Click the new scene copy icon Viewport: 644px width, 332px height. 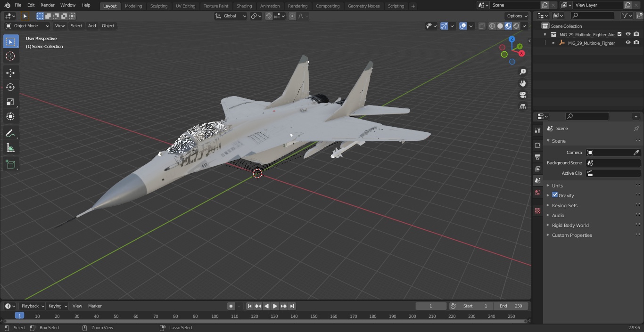545,5
